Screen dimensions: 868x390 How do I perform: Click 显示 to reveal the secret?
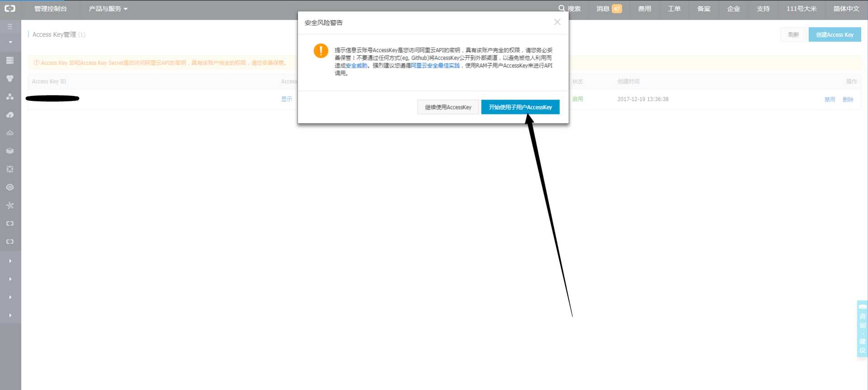287,99
